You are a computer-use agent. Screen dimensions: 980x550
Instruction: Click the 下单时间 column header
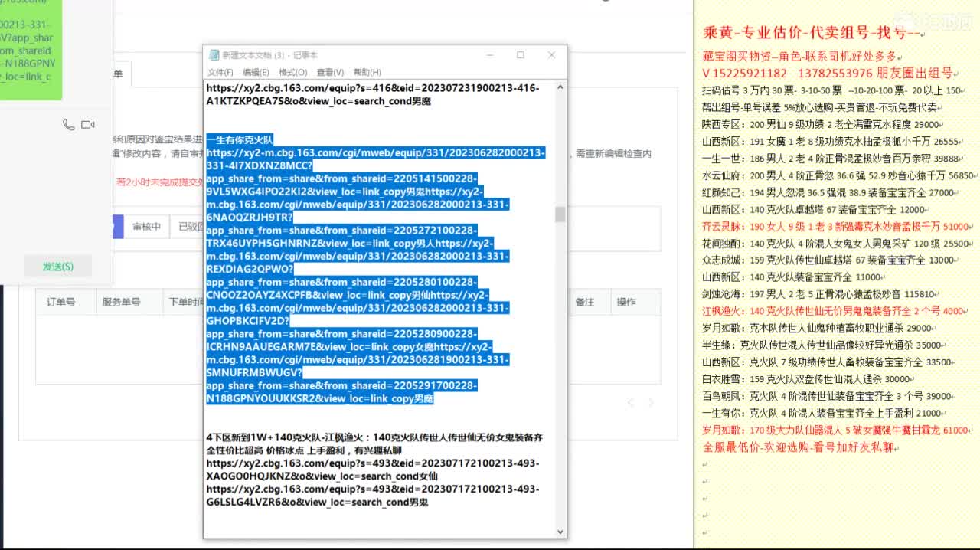click(x=186, y=302)
